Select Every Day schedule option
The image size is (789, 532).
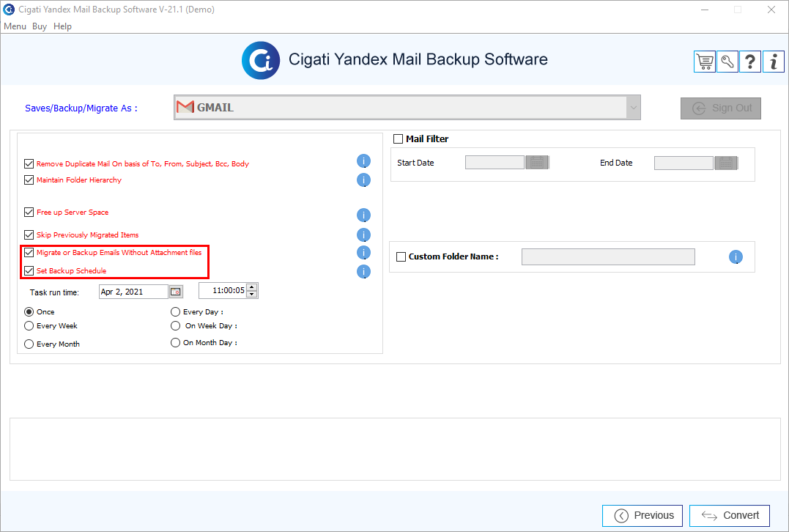pyautogui.click(x=175, y=311)
